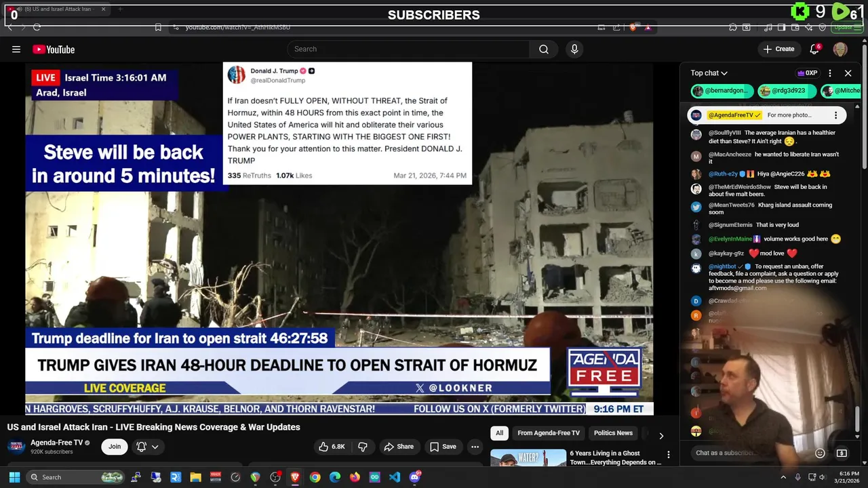The image size is (868, 488).
Task: Click the search magnifier button
Action: tap(544, 49)
